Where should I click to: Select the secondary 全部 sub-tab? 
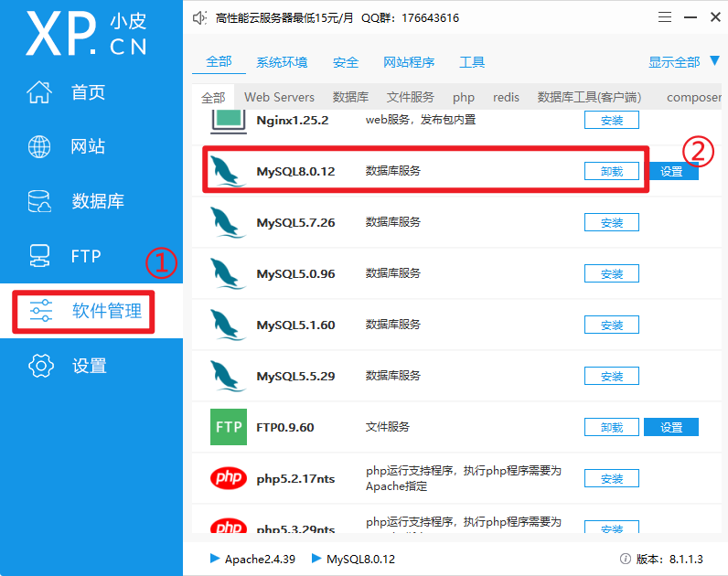[x=213, y=98]
